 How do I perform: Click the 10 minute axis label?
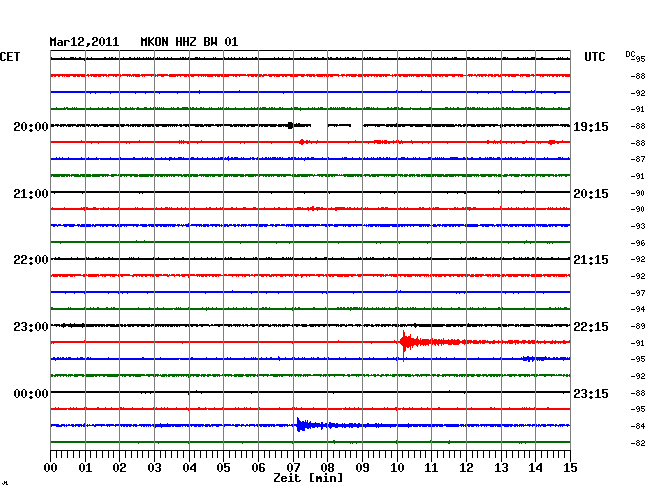(x=397, y=467)
